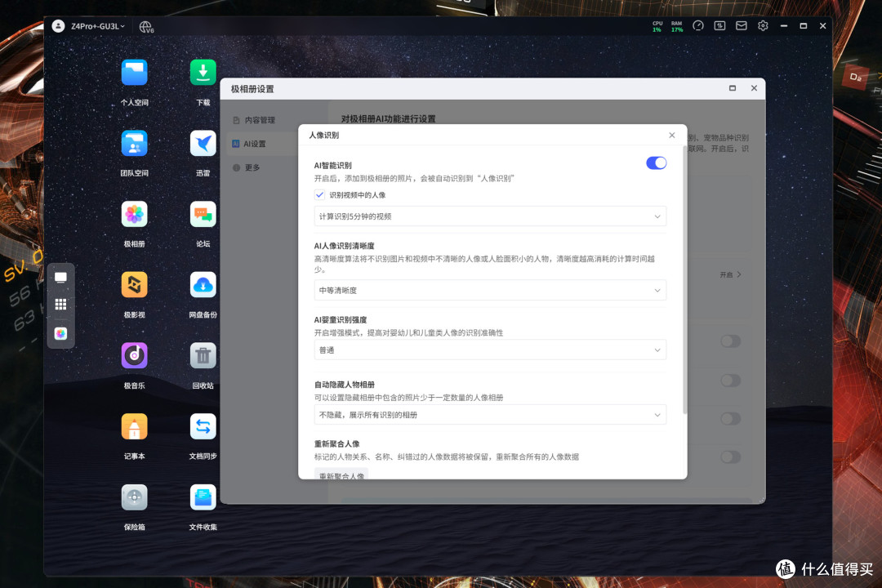Viewport: 882px width, 588px height.
Task: Open the system settings gear icon
Action: [763, 26]
